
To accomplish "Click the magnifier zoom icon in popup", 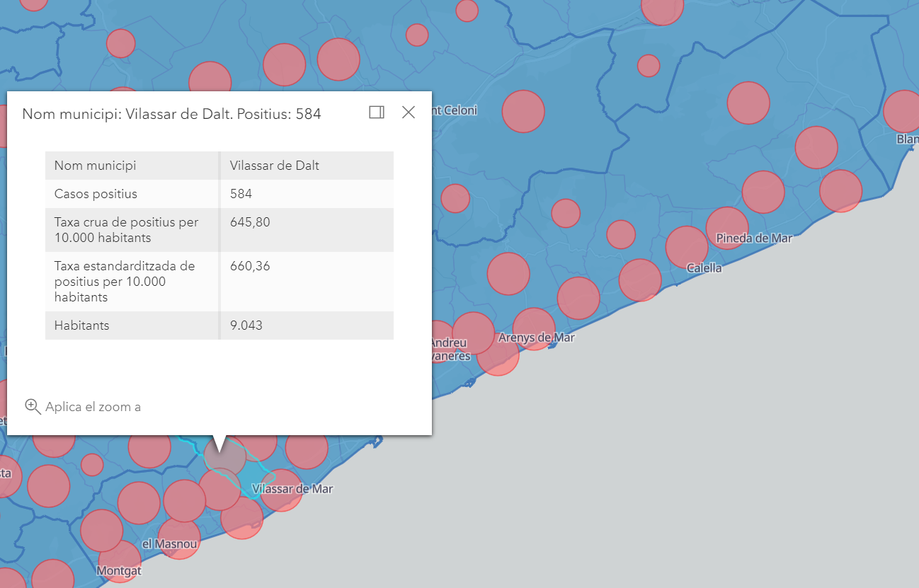I will point(33,407).
